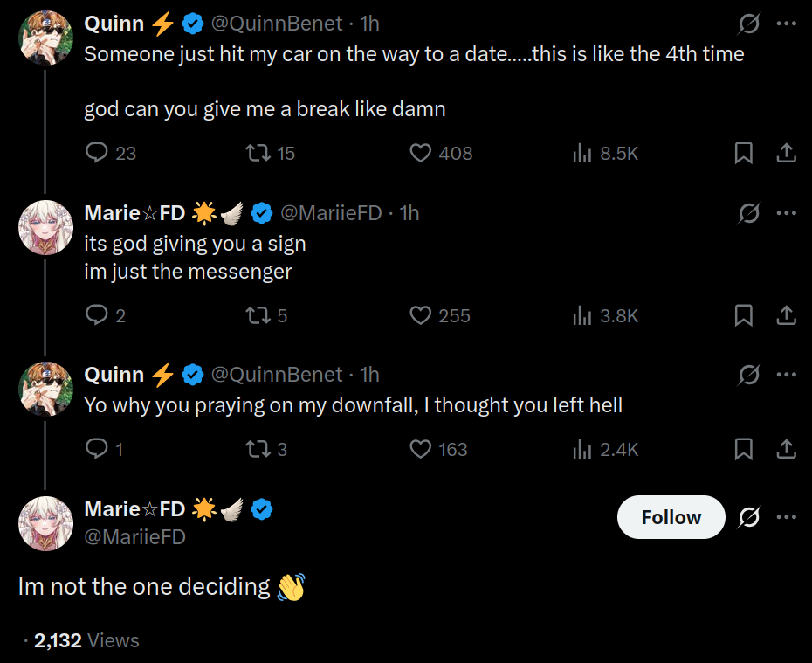The width and height of the screenshot is (812, 663).
Task: Reply to Quinn's car accident tweet
Action: click(96, 154)
